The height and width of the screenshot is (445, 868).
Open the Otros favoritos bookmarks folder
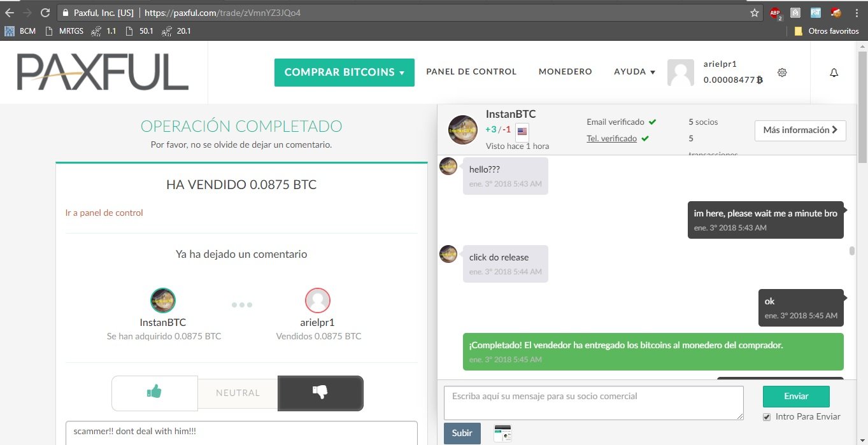(827, 31)
